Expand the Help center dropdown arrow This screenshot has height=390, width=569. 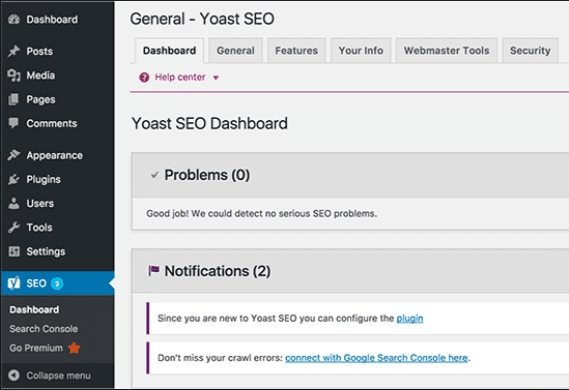pyautogui.click(x=216, y=78)
